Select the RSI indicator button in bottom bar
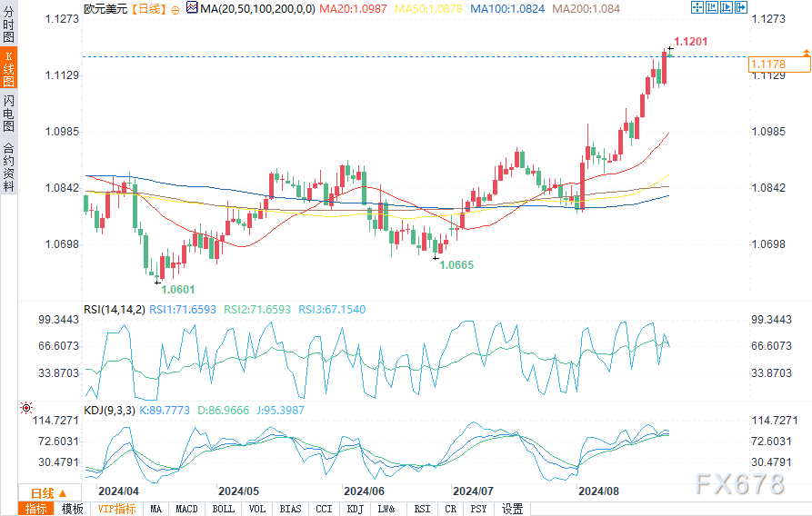 [422, 509]
